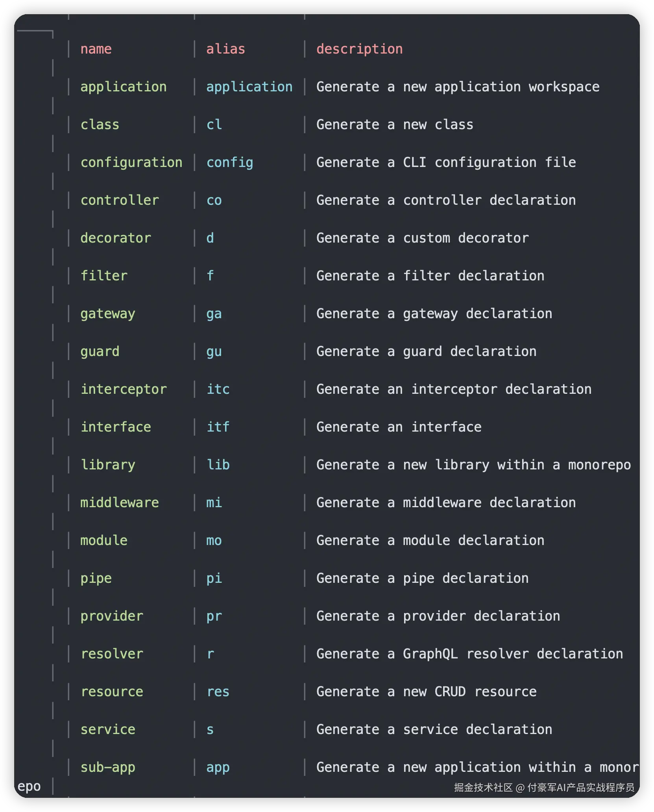This screenshot has height=812, width=654.
Task: Click the 'alias' column header
Action: [225, 49]
